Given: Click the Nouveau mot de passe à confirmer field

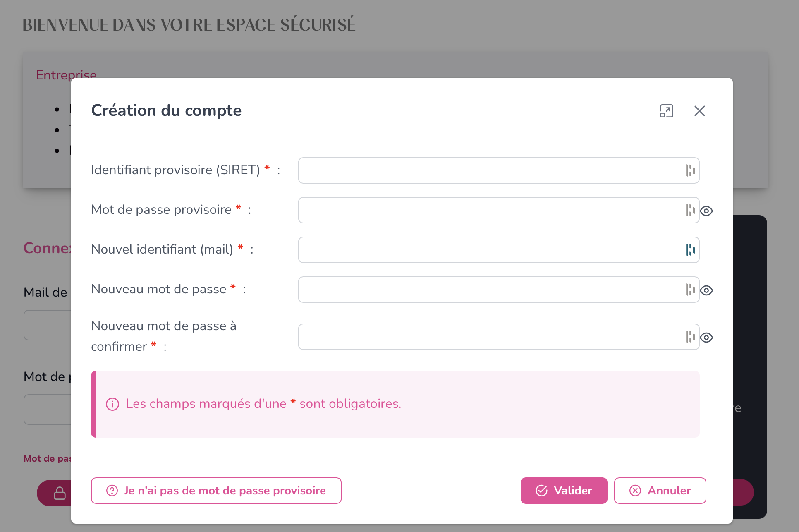Looking at the screenshot, I should click(x=499, y=337).
